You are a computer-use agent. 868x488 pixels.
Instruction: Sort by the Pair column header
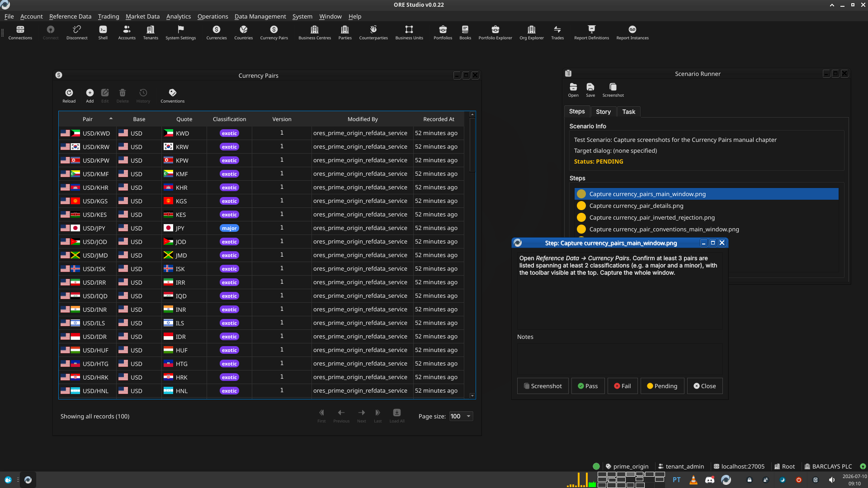88,119
